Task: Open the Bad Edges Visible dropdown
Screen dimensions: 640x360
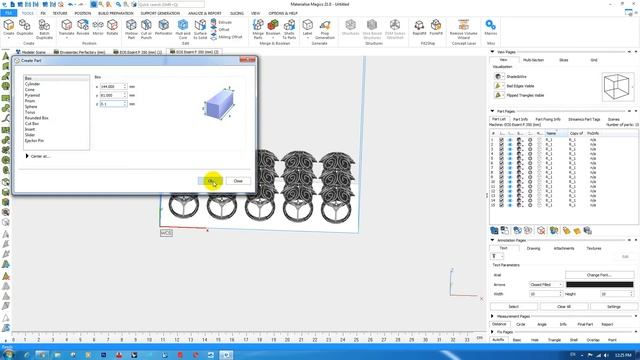Action: click(503, 86)
